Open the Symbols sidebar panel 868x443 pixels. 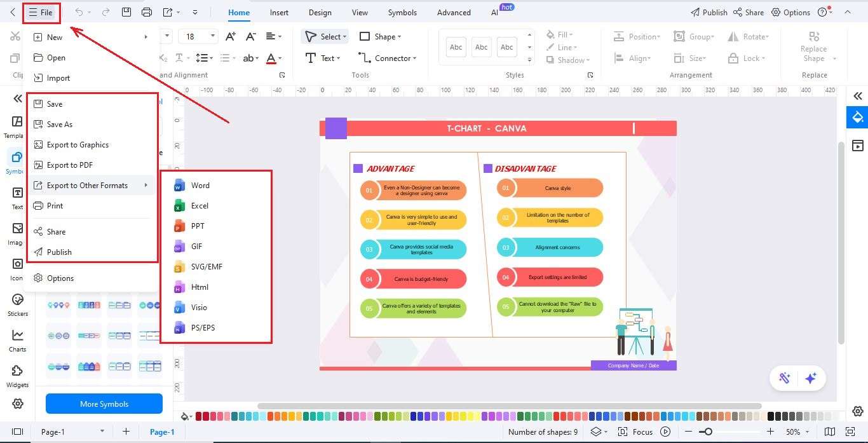(x=17, y=162)
